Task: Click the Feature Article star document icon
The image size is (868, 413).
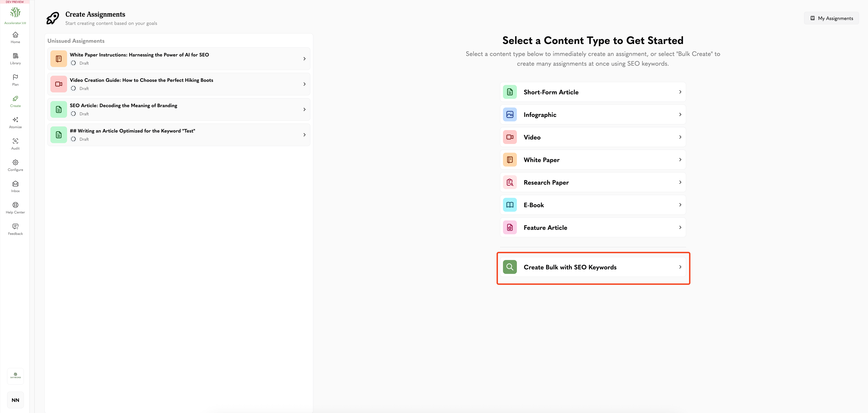Action: [510, 227]
